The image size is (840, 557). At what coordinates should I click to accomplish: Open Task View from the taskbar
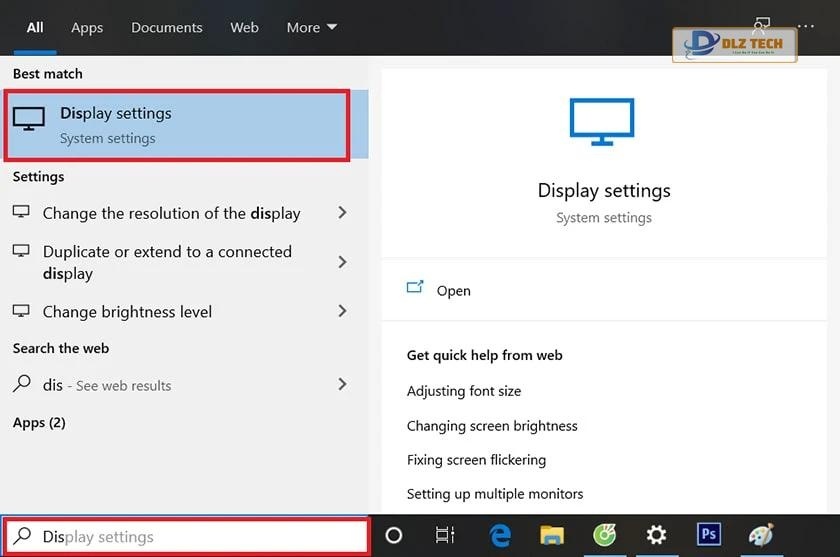tap(445, 536)
